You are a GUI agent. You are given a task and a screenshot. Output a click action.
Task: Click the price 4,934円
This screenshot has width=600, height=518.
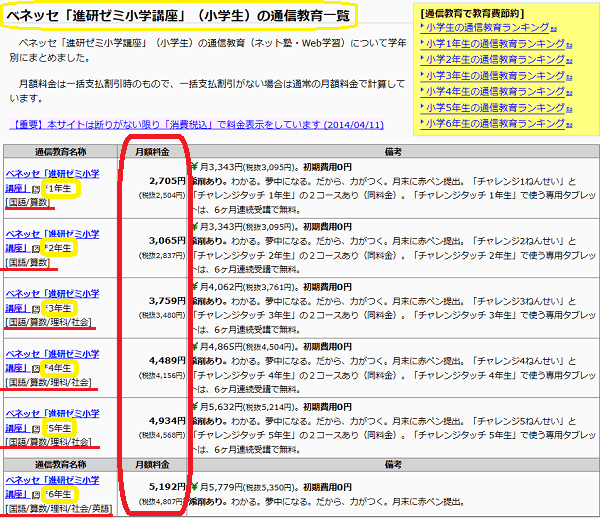click(167, 420)
